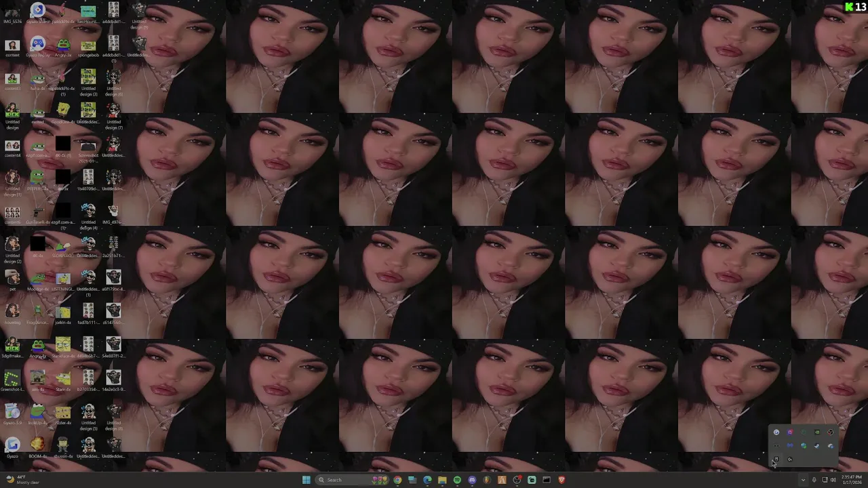Select the Untitled design (5) file
The width and height of the screenshot is (868, 488).
point(88,416)
